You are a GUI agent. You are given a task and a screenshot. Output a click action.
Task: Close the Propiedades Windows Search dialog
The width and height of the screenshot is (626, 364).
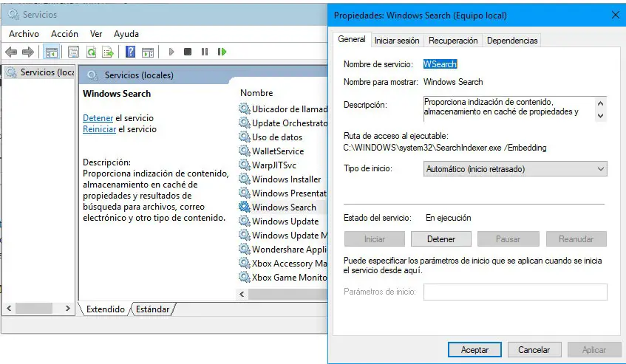pyautogui.click(x=616, y=16)
